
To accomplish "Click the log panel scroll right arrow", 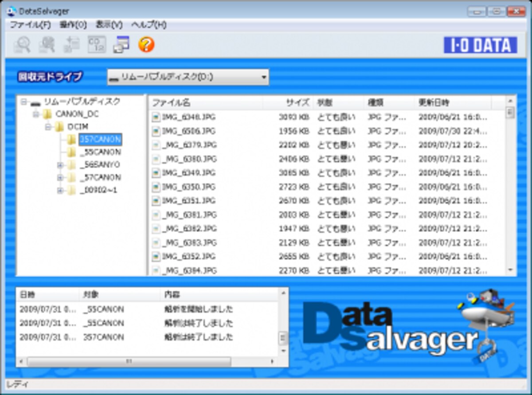I will [x=272, y=362].
